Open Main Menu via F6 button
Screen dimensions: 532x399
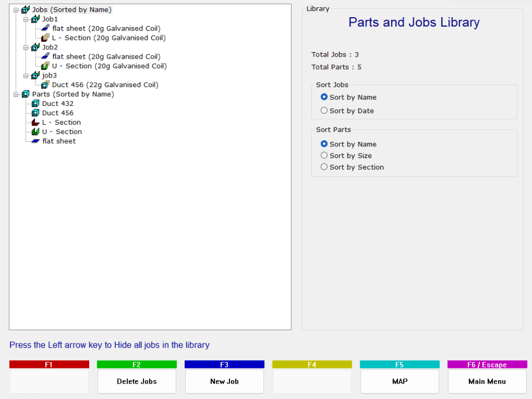click(x=487, y=382)
